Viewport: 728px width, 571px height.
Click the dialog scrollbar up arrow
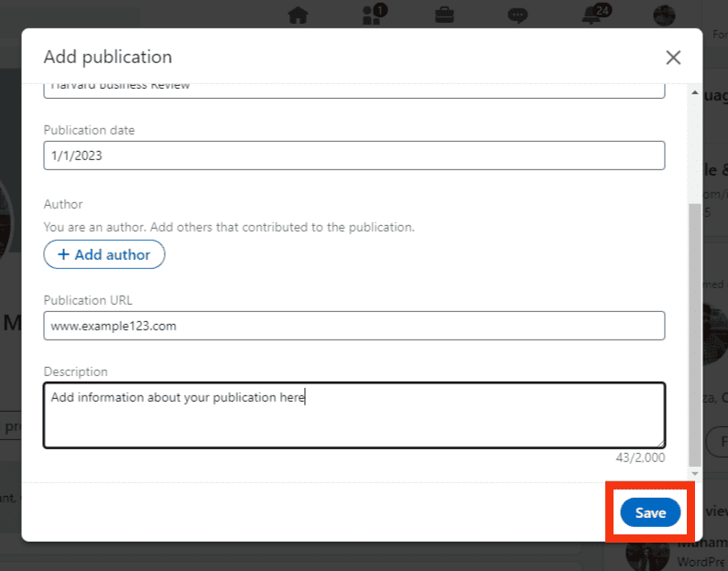(694, 92)
